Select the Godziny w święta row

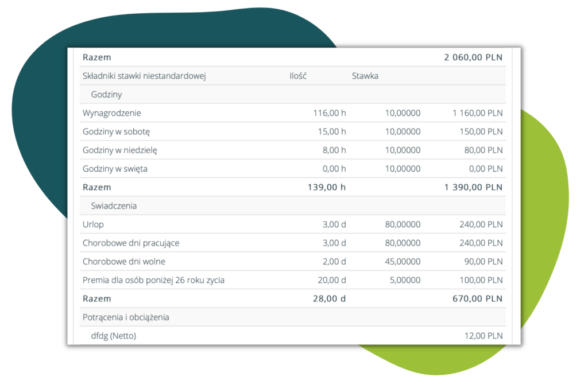(119, 169)
